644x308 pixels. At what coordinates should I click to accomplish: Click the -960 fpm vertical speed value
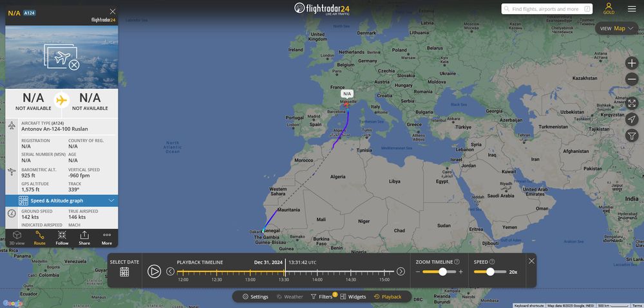[x=79, y=176]
